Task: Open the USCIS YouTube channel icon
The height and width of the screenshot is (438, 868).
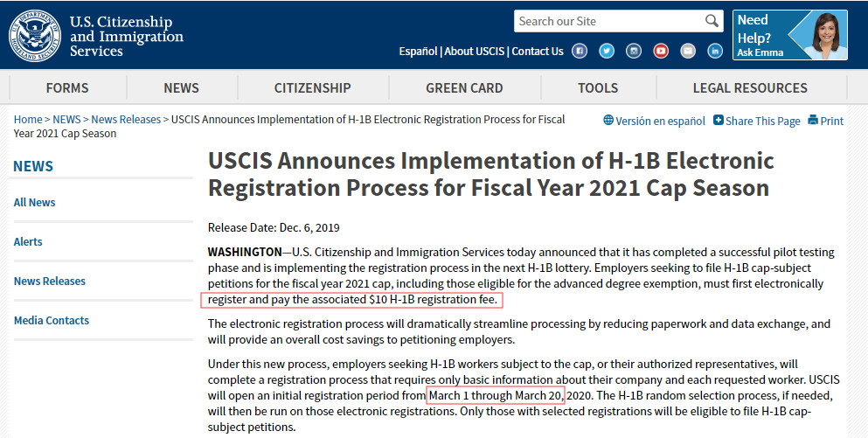Action: point(661,52)
